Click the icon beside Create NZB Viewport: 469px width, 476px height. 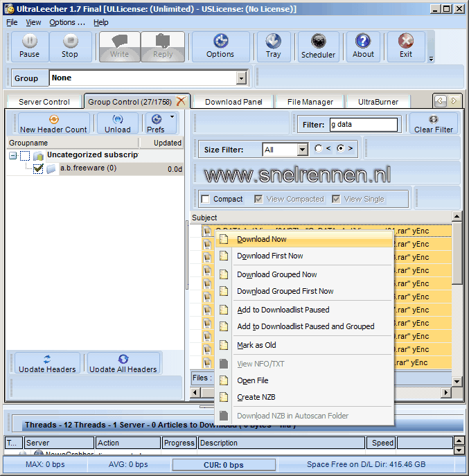tap(224, 397)
